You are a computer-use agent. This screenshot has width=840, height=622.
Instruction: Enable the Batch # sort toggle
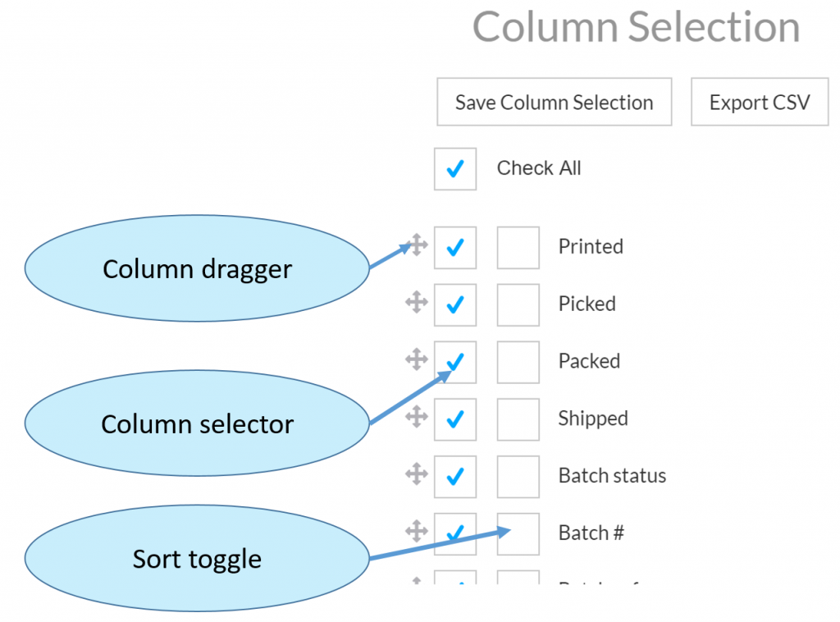coord(518,534)
